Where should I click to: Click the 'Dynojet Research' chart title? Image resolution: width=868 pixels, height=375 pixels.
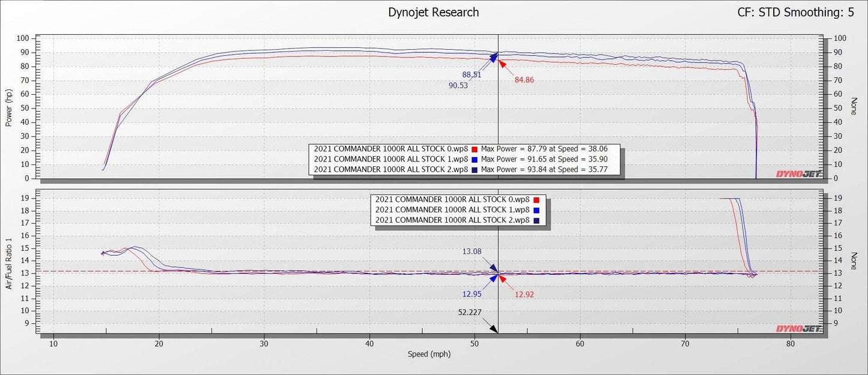pyautogui.click(x=434, y=13)
